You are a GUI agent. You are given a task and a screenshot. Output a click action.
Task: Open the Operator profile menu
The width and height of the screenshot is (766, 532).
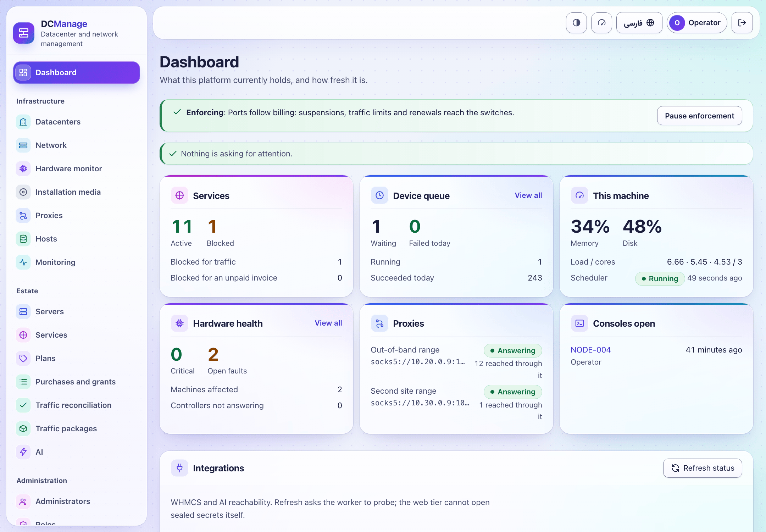click(697, 23)
